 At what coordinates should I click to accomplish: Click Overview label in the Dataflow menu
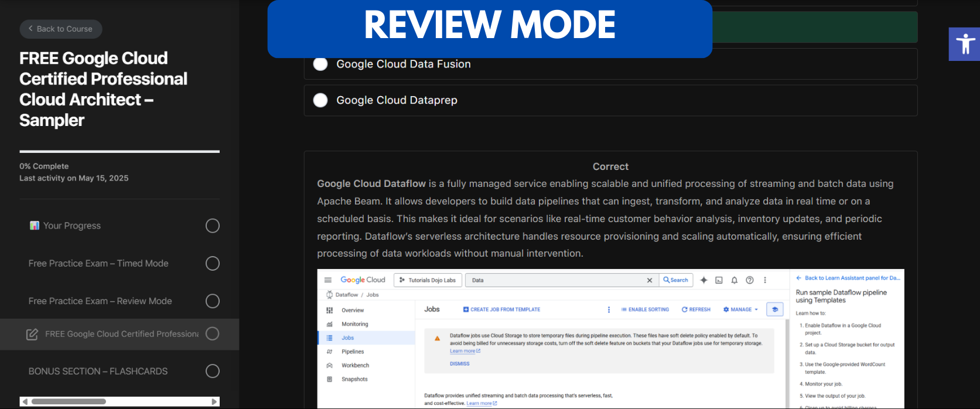click(353, 310)
